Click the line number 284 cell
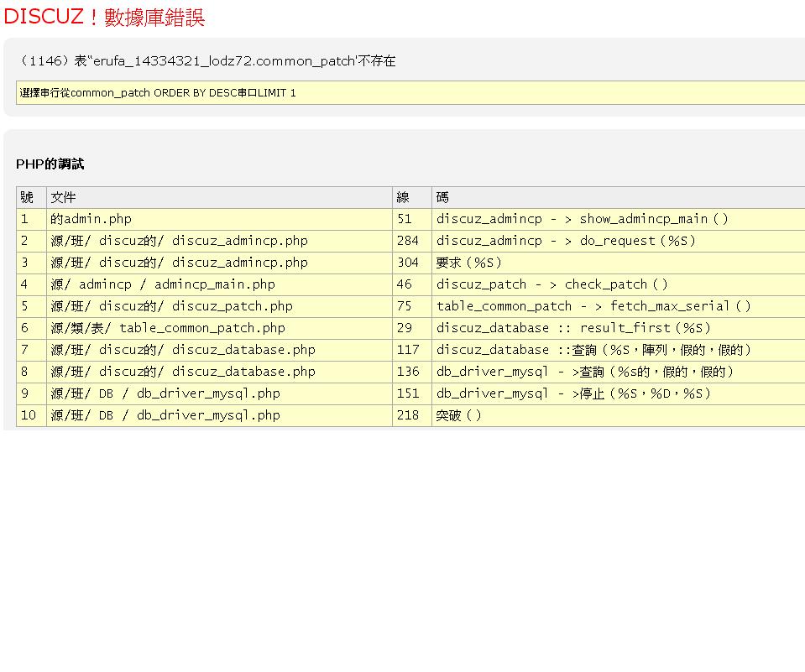The image size is (805, 672). (x=412, y=241)
